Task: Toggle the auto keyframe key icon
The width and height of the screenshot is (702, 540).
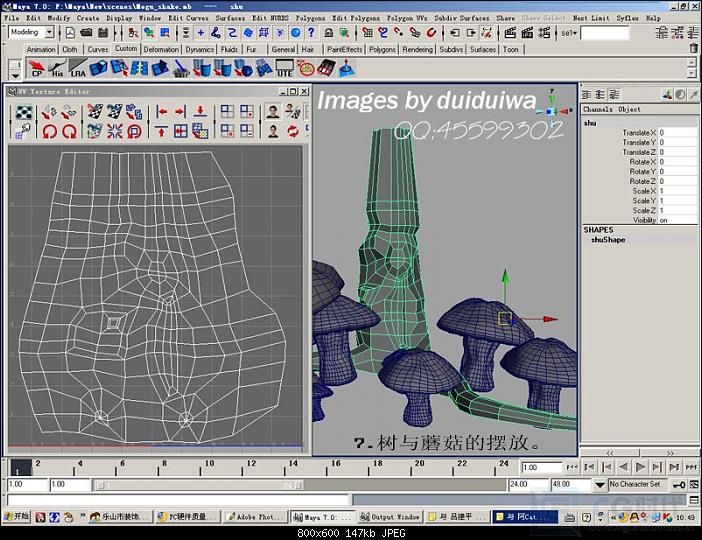Action: pos(679,485)
